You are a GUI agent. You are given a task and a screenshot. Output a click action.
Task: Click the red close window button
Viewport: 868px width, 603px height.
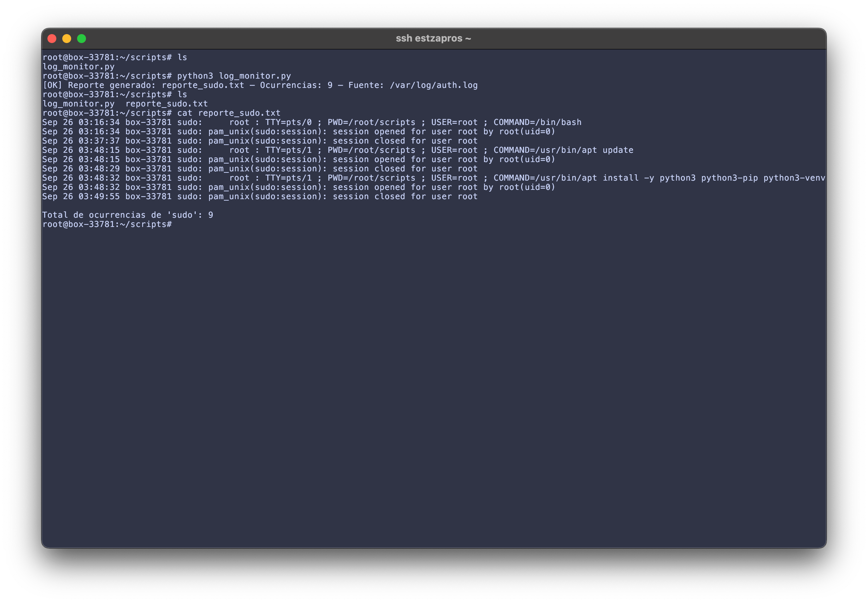(x=52, y=39)
